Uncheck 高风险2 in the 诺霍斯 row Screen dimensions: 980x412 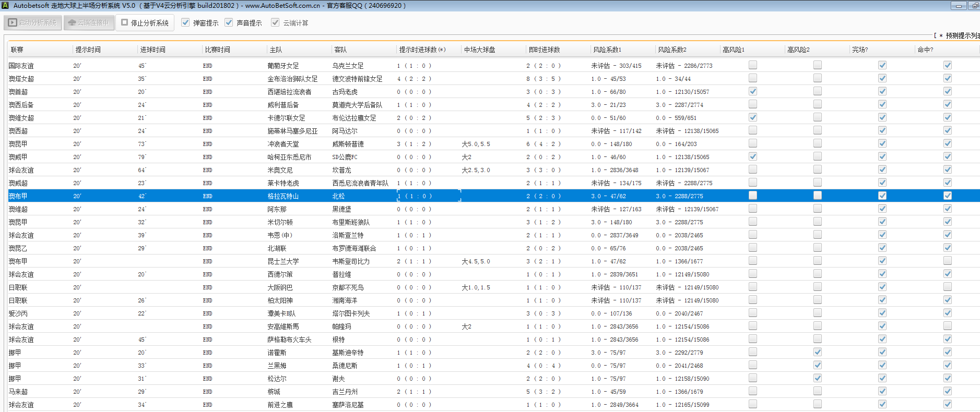click(x=817, y=352)
